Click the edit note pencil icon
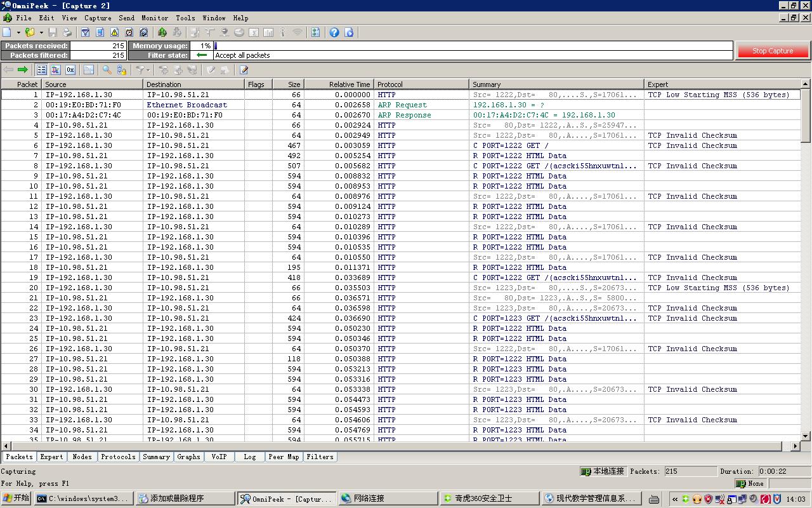The image size is (812, 508). coord(244,70)
